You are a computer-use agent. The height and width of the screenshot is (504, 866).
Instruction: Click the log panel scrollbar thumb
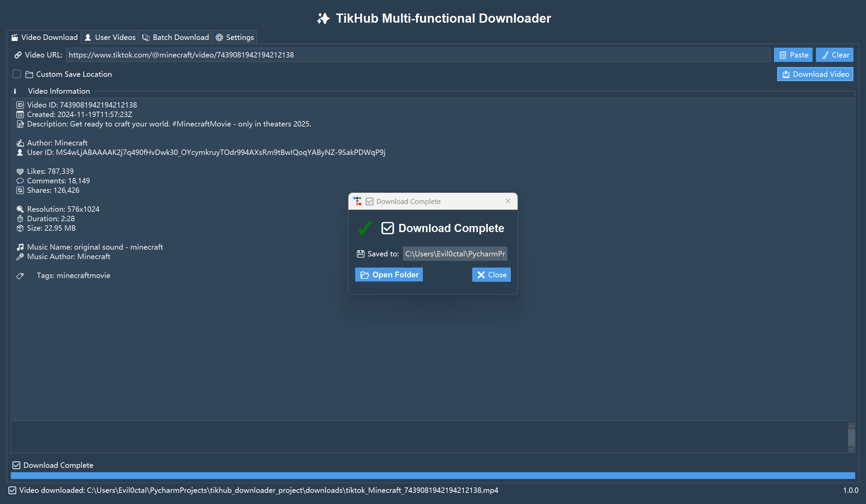[x=851, y=437]
